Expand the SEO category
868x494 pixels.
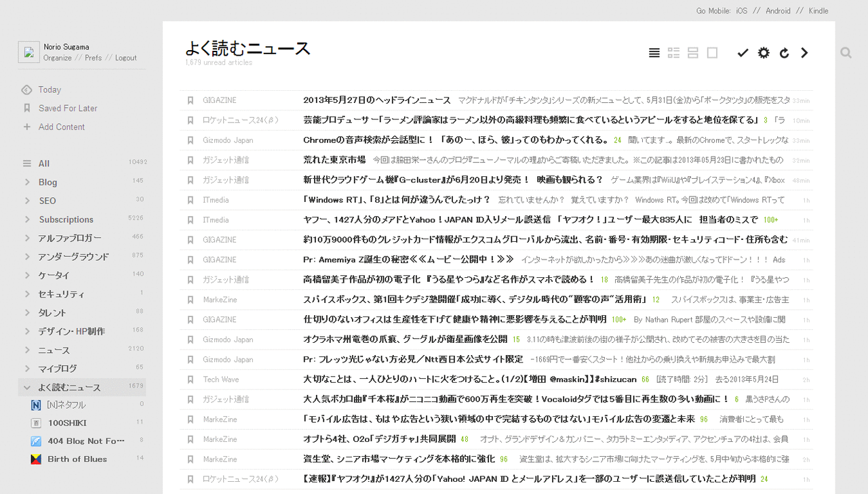(27, 201)
